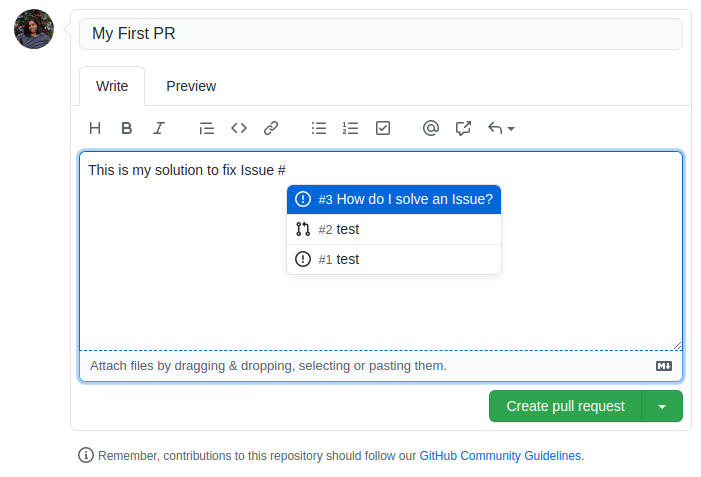The width and height of the screenshot is (701, 477).
Task: Click the Create pull request button
Action: [565, 406]
